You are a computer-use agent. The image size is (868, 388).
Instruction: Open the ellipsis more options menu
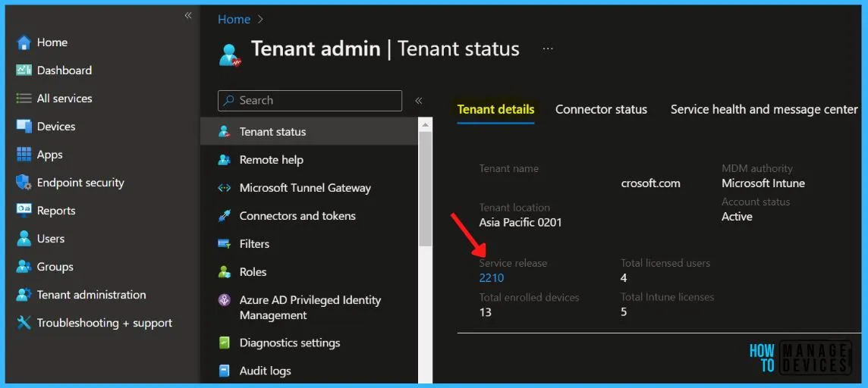pos(548,48)
